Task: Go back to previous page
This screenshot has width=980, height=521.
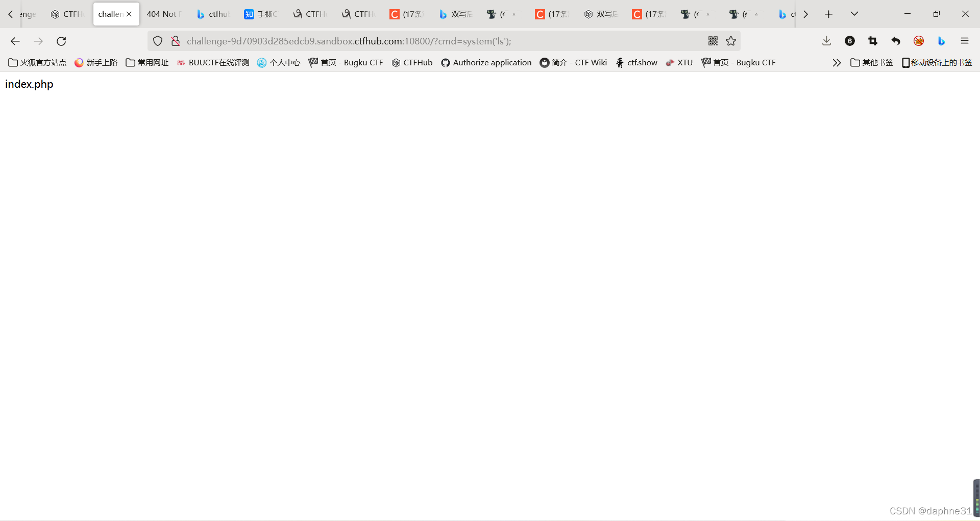Action: tap(15, 41)
